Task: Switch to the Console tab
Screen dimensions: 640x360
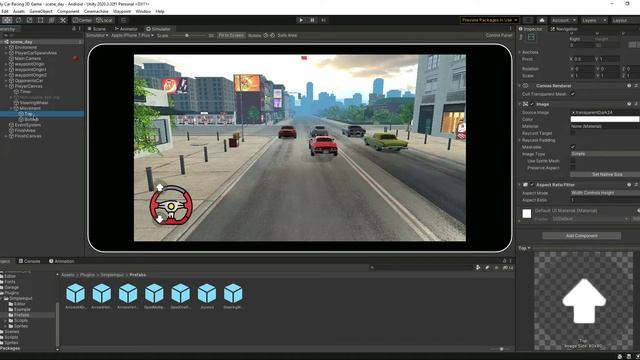Action: 29,261
